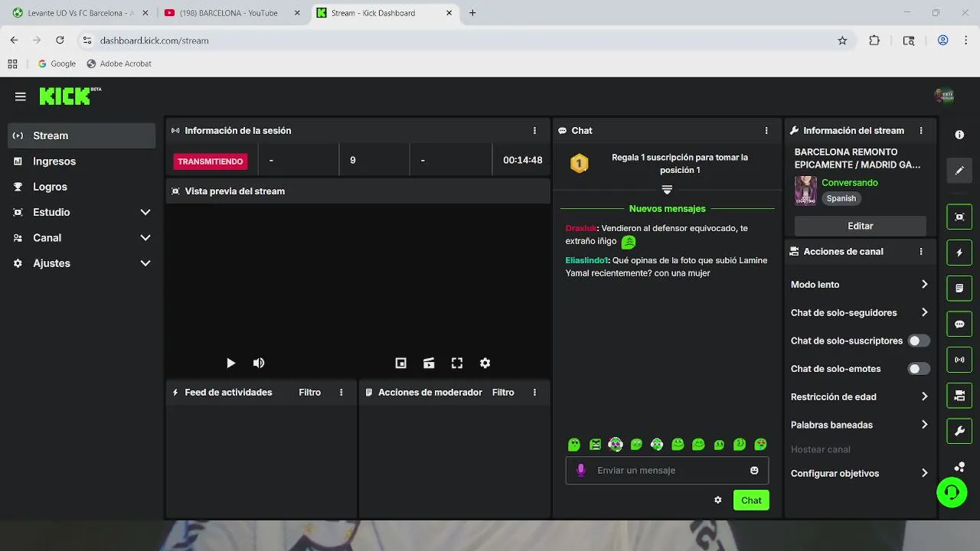Open the info icon in right toolbar
980x551 pixels.
click(959, 135)
